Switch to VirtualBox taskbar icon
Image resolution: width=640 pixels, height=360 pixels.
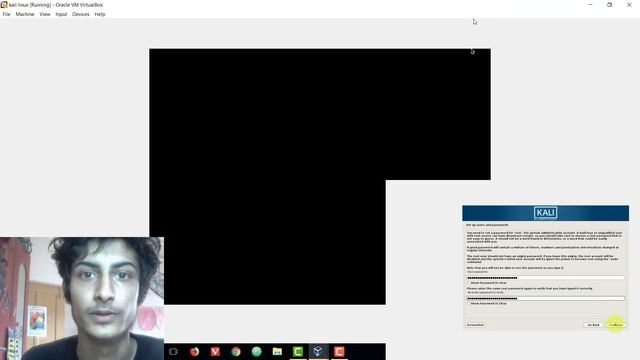318,351
